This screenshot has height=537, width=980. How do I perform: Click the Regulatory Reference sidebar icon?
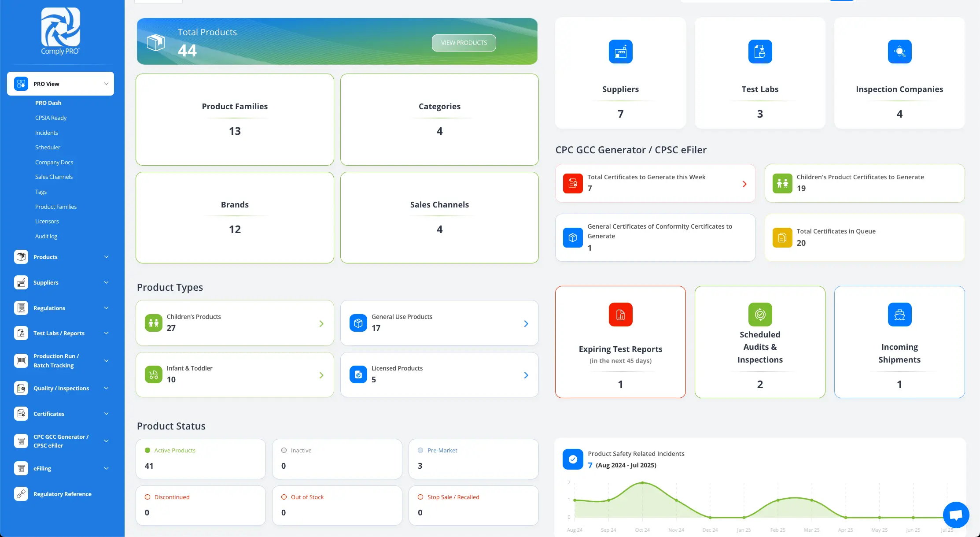(21, 494)
